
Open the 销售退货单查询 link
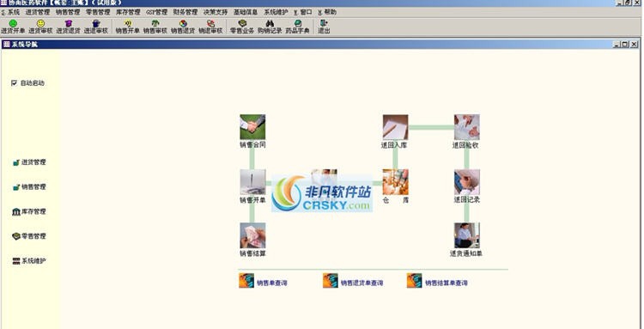click(361, 283)
